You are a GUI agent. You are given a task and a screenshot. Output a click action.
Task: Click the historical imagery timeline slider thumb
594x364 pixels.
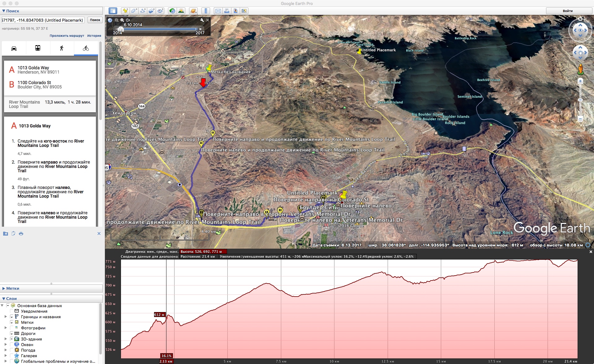[121, 29]
